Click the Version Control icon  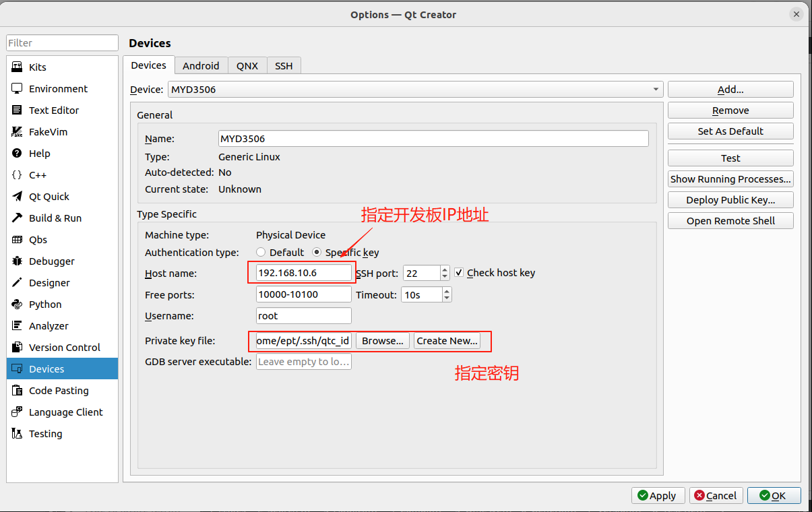tap(17, 348)
